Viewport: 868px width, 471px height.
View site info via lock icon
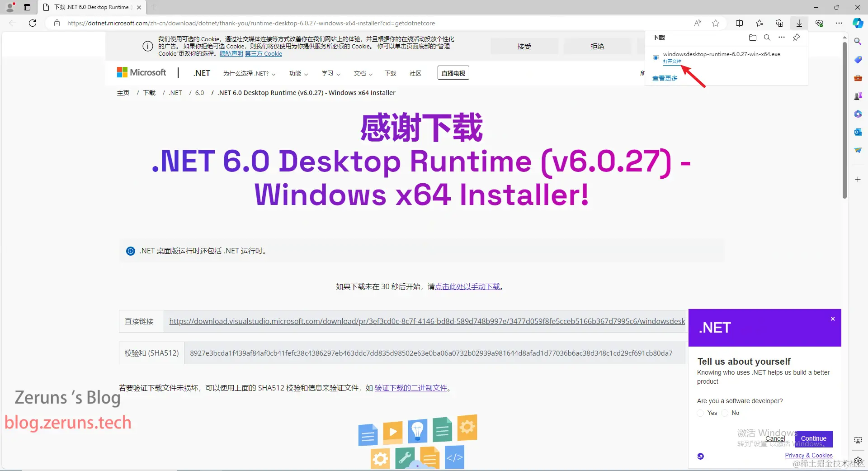pos(57,23)
